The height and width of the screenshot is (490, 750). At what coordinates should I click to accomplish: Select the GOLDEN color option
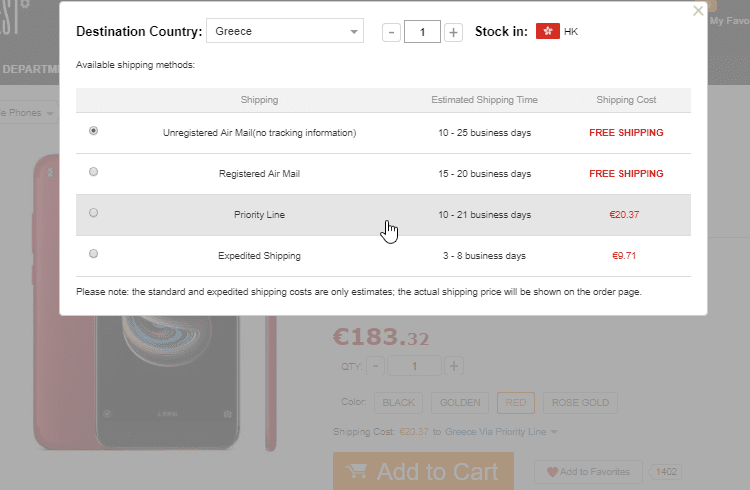460,403
